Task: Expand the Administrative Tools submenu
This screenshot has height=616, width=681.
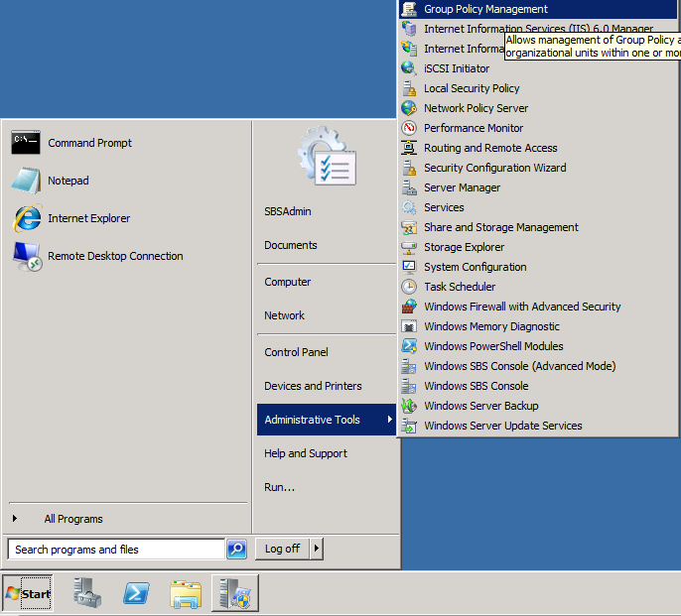Action: coord(327,420)
